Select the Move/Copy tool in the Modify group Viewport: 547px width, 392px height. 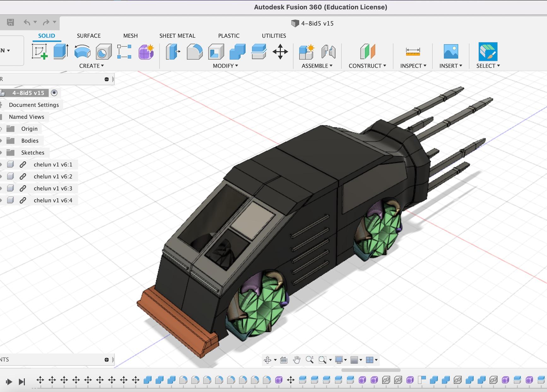(280, 51)
